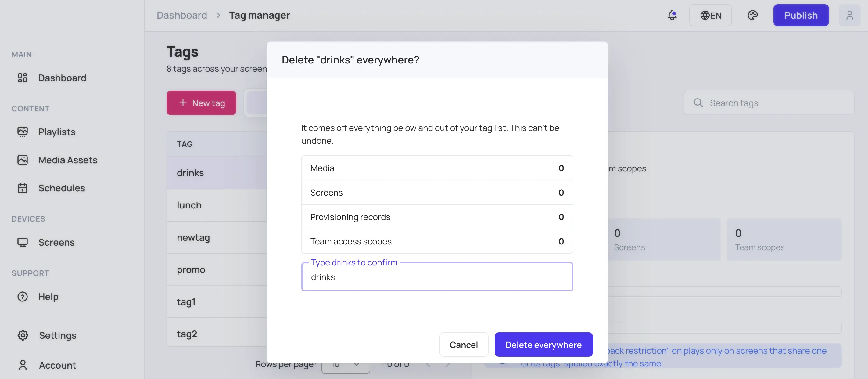Click the Screens count row in dialog

(x=437, y=192)
